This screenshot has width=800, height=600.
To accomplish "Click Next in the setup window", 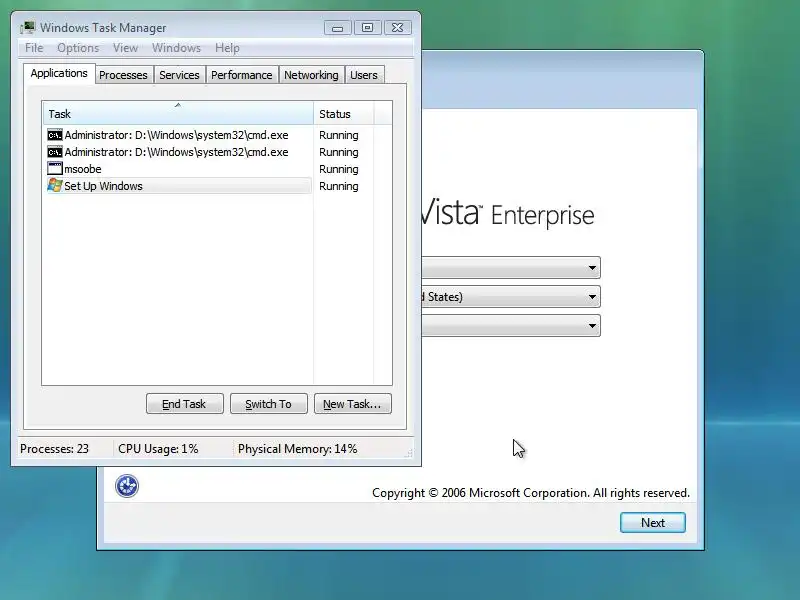I will (653, 522).
